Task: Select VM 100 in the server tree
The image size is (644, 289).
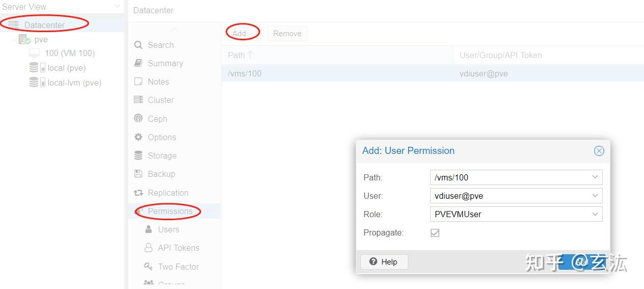Action: point(69,53)
